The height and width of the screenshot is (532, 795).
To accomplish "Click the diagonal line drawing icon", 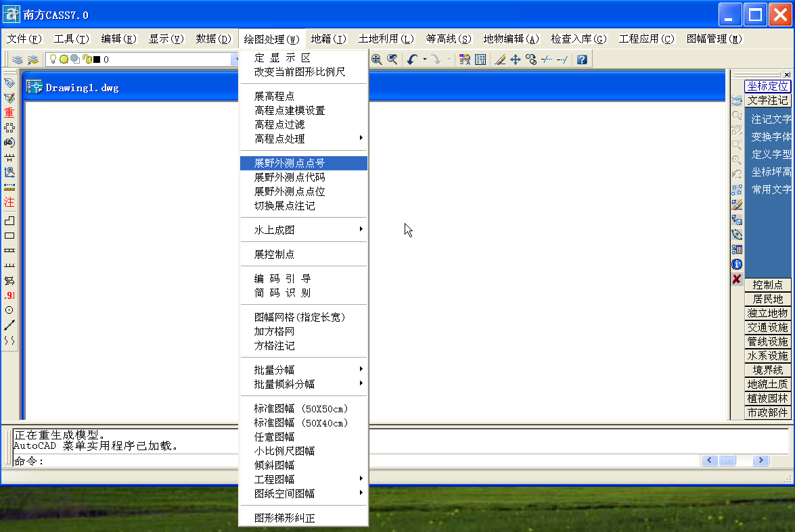I will tap(9, 324).
